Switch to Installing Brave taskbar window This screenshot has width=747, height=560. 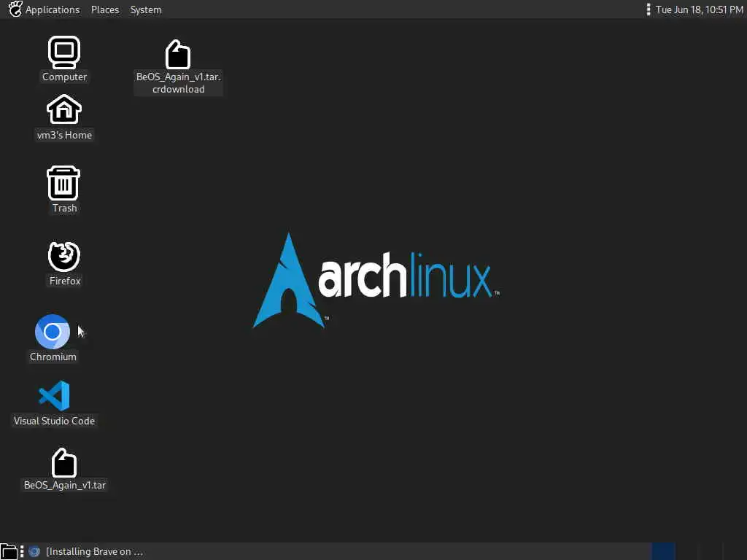(x=86, y=551)
